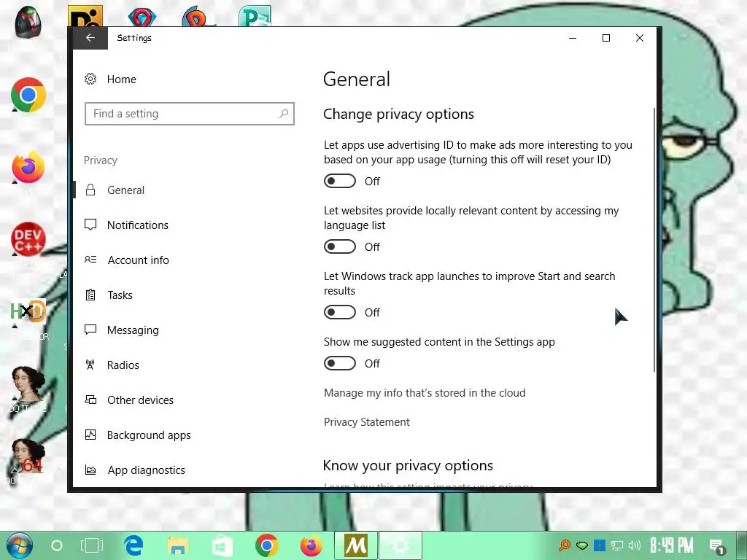The image size is (747, 560).
Task: Open Cortana circle on the taskbar
Action: [57, 545]
